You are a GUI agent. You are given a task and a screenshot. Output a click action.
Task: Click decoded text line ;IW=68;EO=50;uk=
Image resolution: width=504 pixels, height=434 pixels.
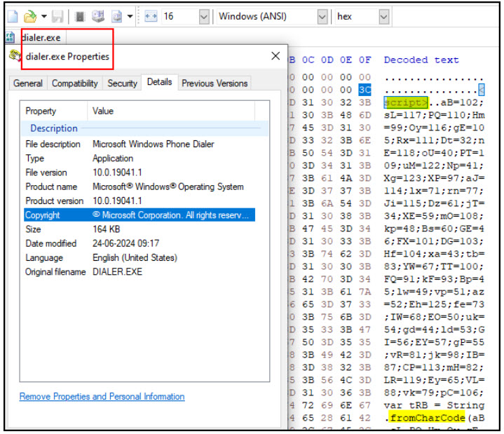click(x=434, y=317)
